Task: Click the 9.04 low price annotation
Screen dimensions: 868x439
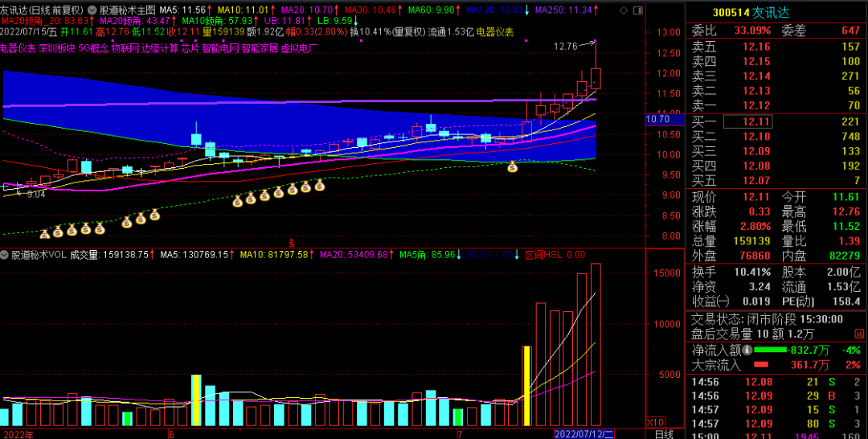Action: pos(36,195)
